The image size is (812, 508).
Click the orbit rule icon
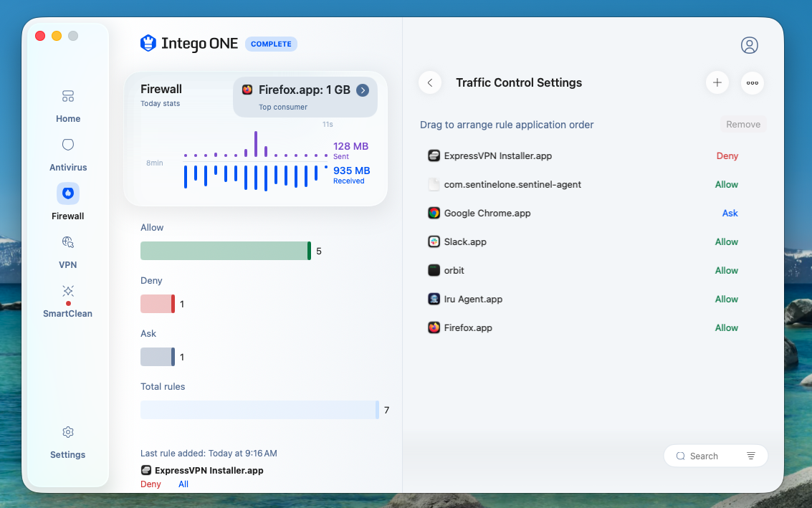[x=434, y=270]
